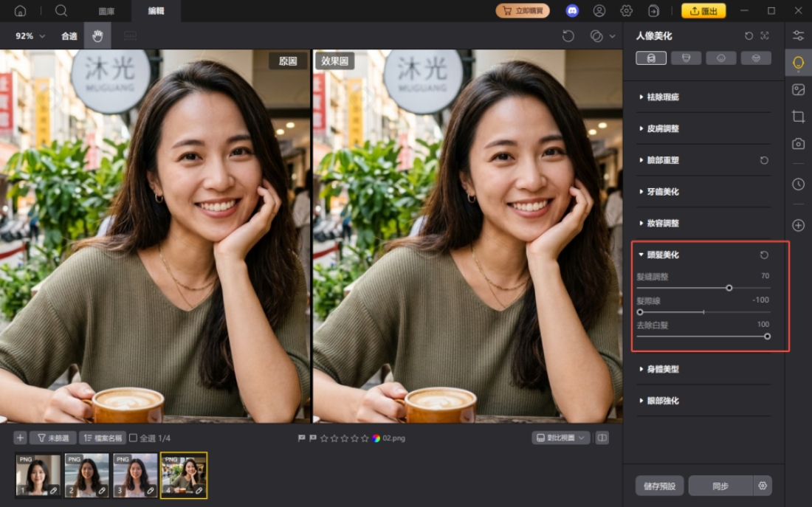Select the second face-part tab in 人像美化
Viewport: 812px width, 507px height.
click(x=686, y=58)
